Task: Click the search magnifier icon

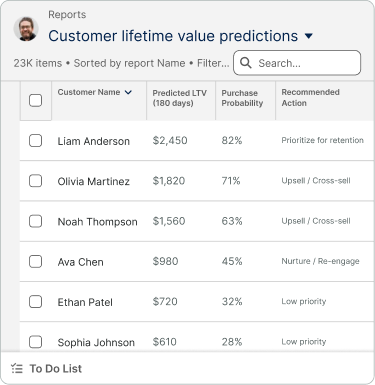Action: click(246, 63)
